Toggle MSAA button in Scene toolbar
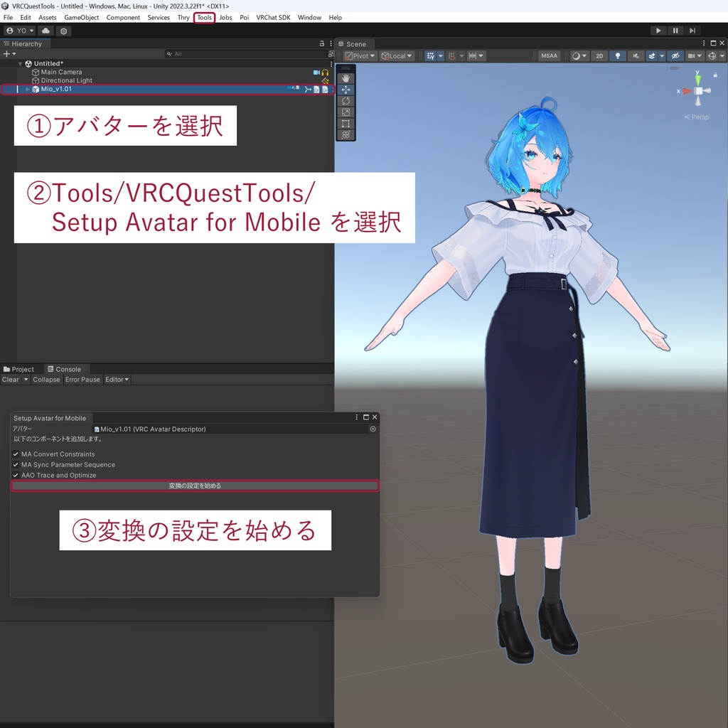 (549, 55)
